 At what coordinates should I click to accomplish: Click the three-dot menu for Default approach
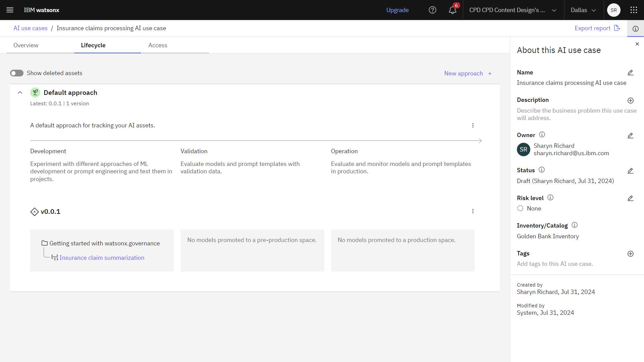473,125
